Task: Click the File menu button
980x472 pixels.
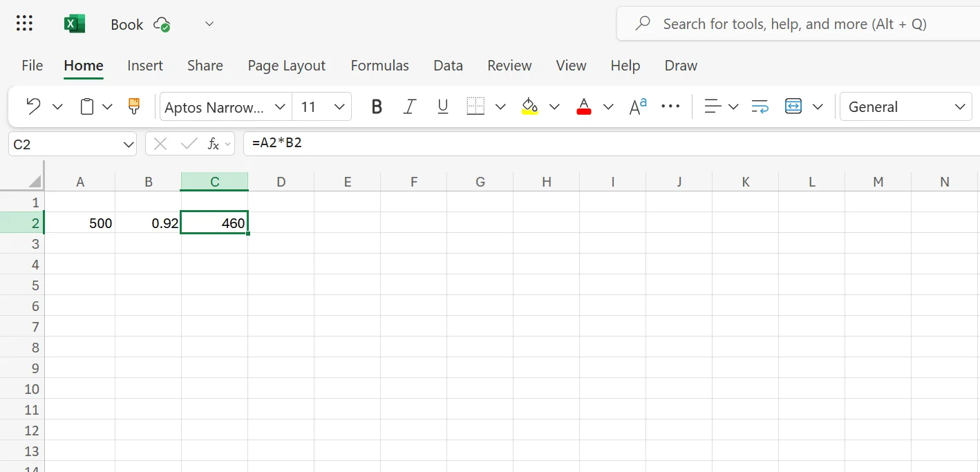Action: [x=32, y=66]
